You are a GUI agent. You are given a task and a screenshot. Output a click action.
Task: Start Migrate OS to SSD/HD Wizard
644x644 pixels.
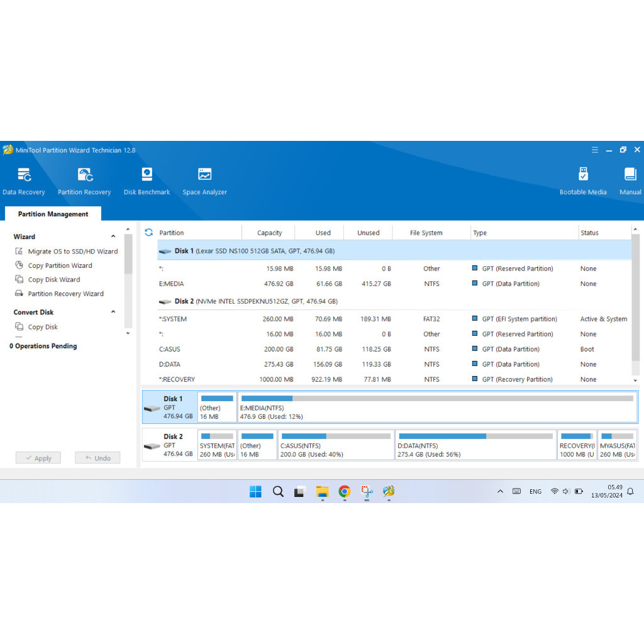tap(72, 252)
